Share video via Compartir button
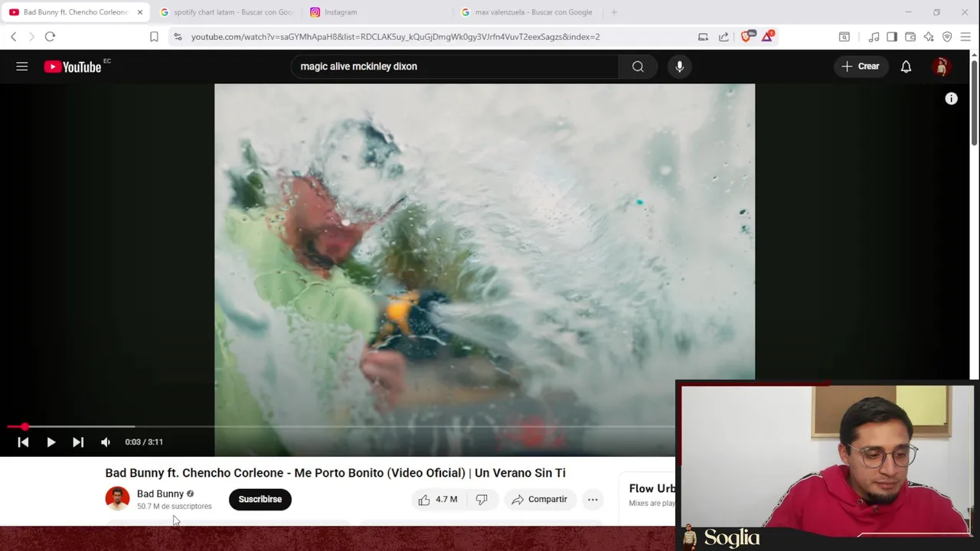The height and width of the screenshot is (551, 980). (540, 500)
